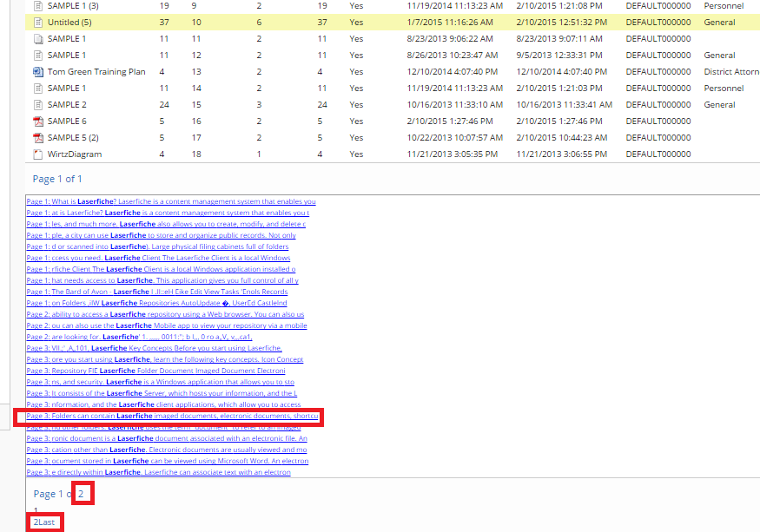This screenshot has height=532, width=760.
Task: Open hit 'Page 3: VII' Key Concepts
Action: click(154, 348)
